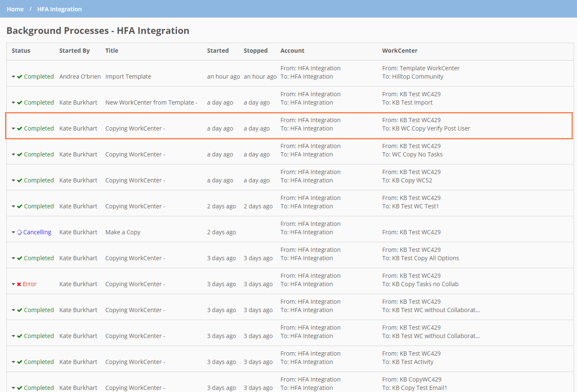Click green checkmark in New WorkCenter from Template row
Image resolution: width=577 pixels, height=392 pixels.
coord(20,102)
